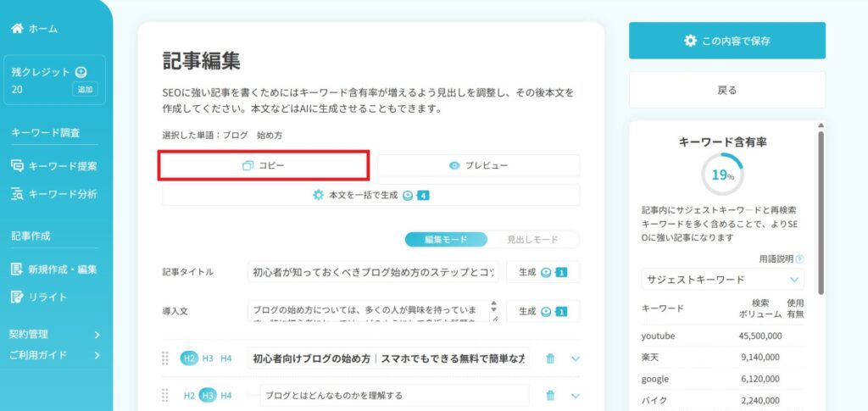Click the 戻る button
This screenshot has width=868, height=411.
[726, 90]
